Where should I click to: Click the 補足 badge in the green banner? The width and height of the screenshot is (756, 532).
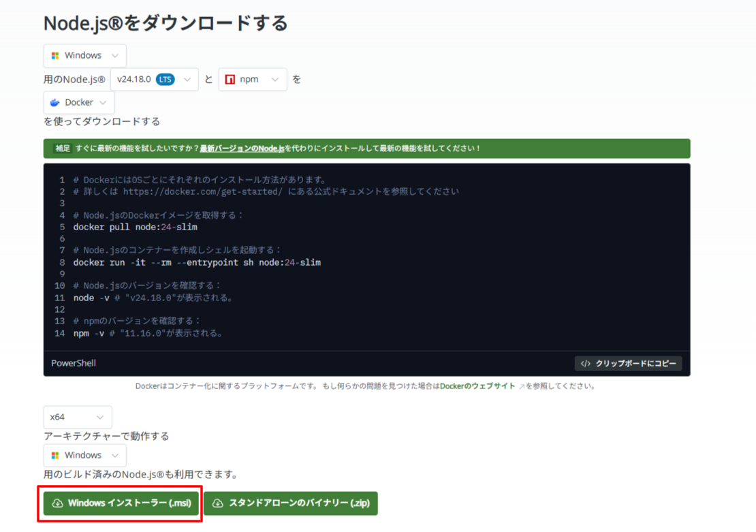(x=63, y=148)
